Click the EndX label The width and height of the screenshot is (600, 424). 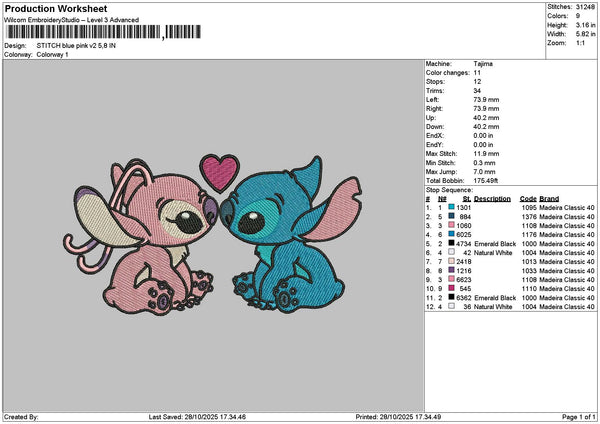click(435, 135)
